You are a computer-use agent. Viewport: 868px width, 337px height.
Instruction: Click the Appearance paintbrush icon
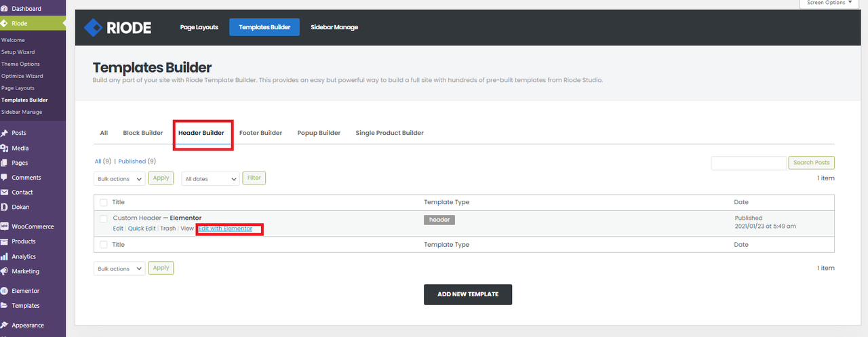[4, 325]
